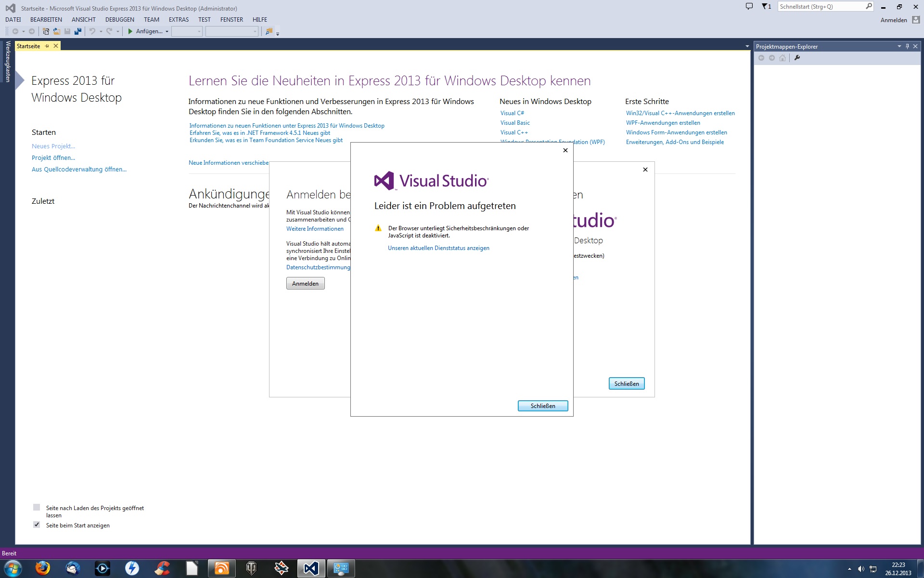Click the wrench properties icon in Projektmappen-Explorer
Screen dimensions: 924x578
[x=797, y=58]
